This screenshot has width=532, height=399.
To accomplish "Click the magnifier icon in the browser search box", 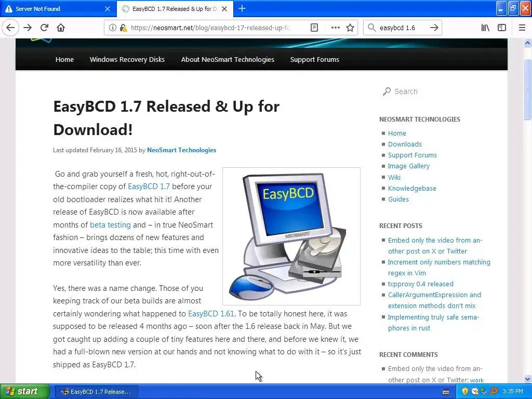I will point(372,28).
